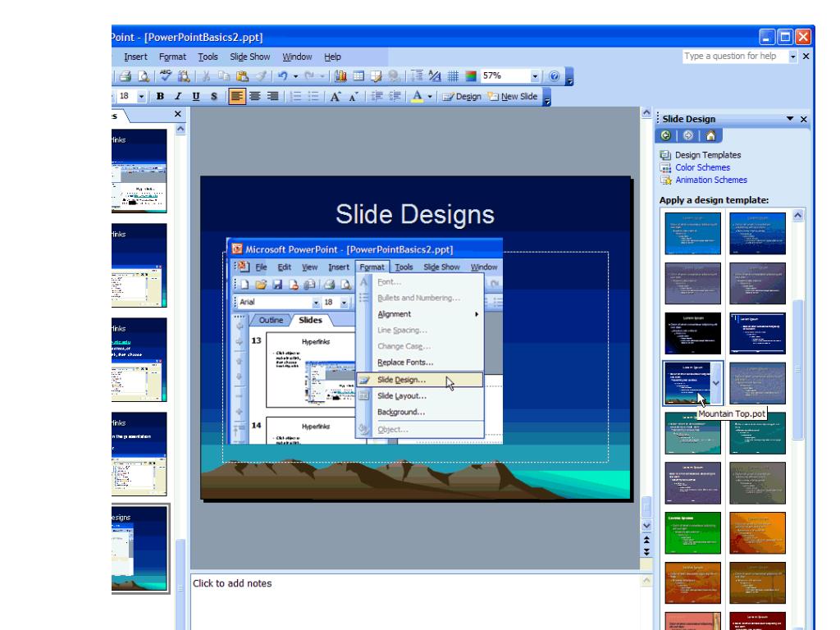Run the Spelling check icon
Image resolution: width=840 pixels, height=630 pixels.
(166, 76)
